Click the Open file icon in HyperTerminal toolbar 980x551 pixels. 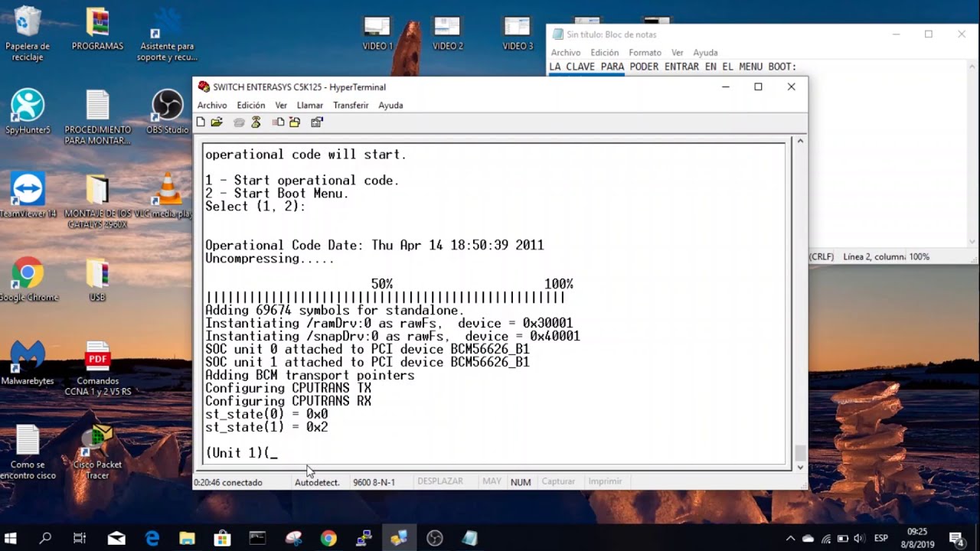[217, 122]
